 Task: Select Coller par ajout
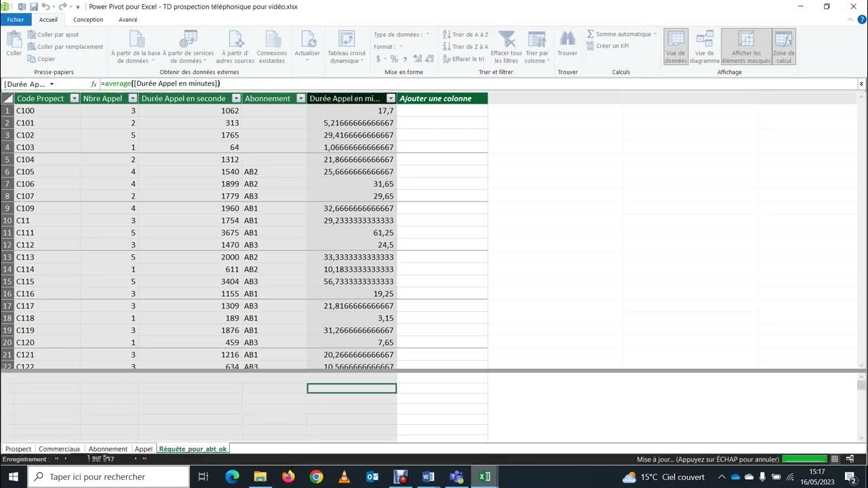coord(53,35)
